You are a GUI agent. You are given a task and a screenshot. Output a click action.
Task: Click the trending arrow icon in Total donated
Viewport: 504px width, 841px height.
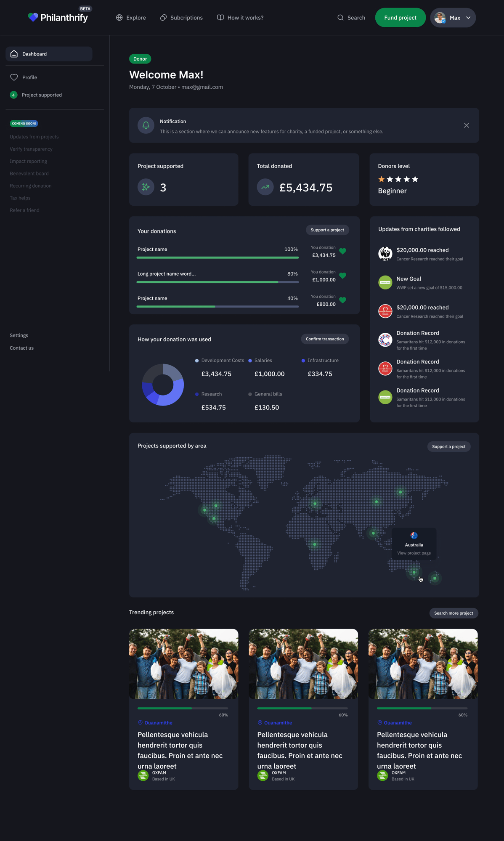click(x=265, y=187)
